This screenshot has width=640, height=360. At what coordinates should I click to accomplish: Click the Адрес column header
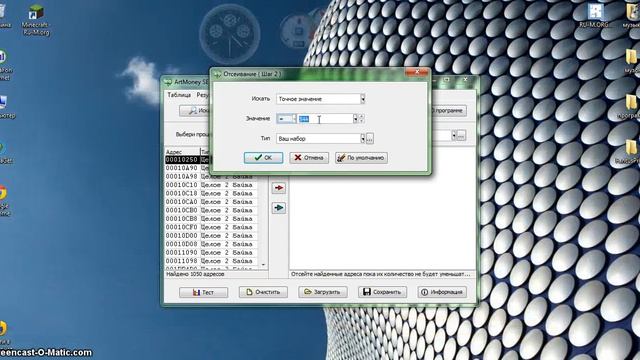[x=182, y=151]
